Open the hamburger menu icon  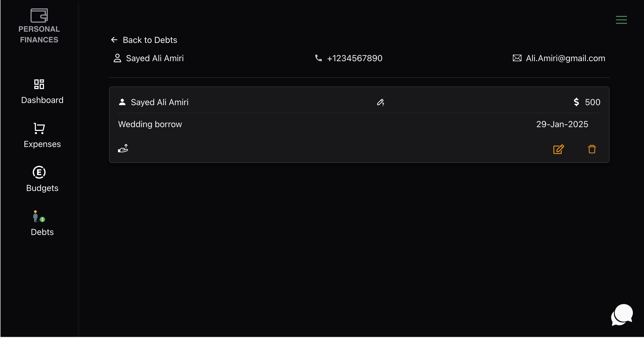click(x=621, y=20)
